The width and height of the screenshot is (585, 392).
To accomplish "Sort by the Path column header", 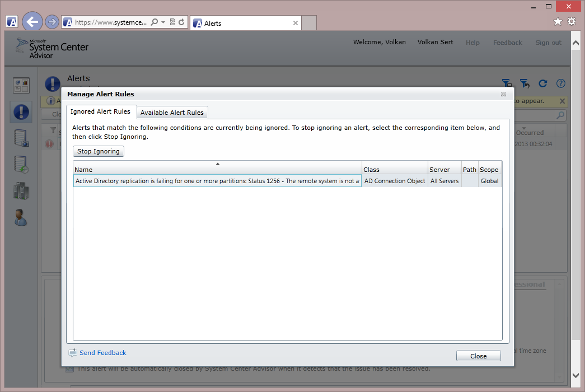I will (470, 167).
